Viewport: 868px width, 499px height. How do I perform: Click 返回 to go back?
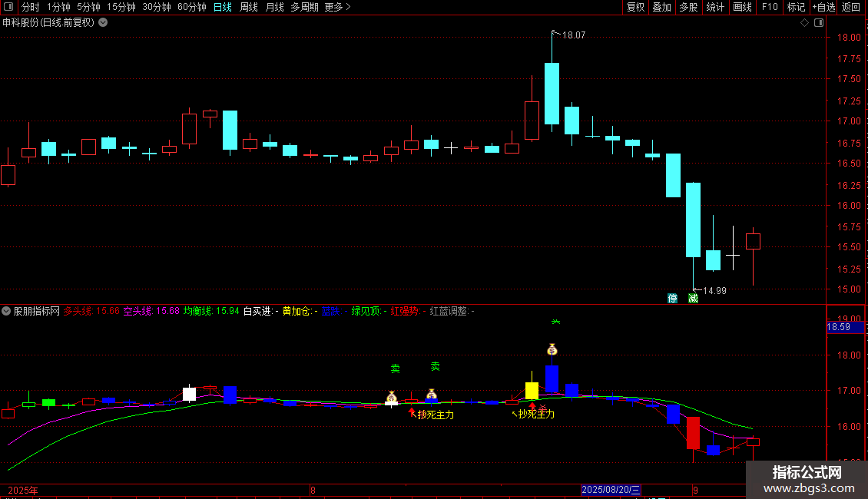click(x=851, y=7)
